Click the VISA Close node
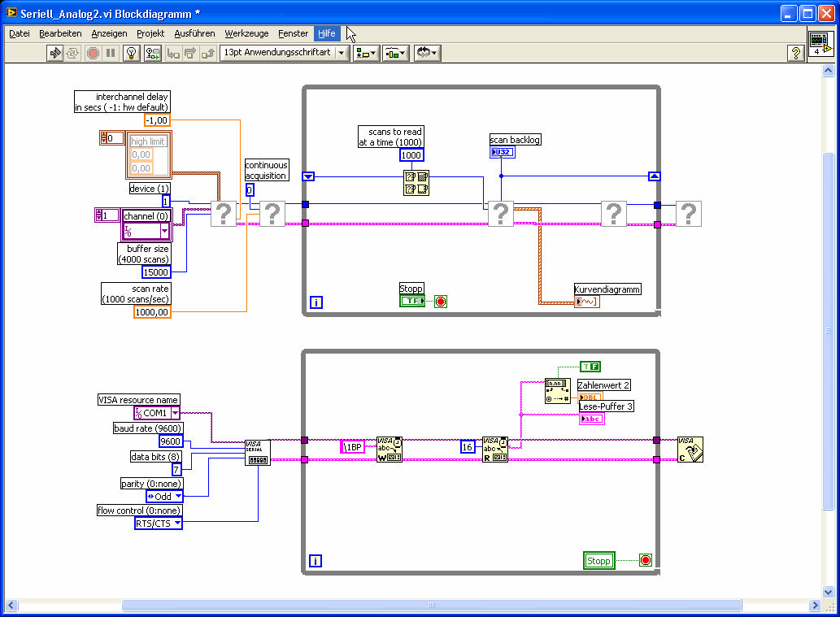 point(690,449)
